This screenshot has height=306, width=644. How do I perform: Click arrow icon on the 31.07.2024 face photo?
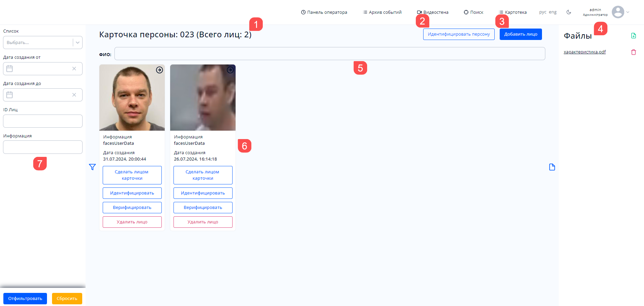[x=159, y=70]
